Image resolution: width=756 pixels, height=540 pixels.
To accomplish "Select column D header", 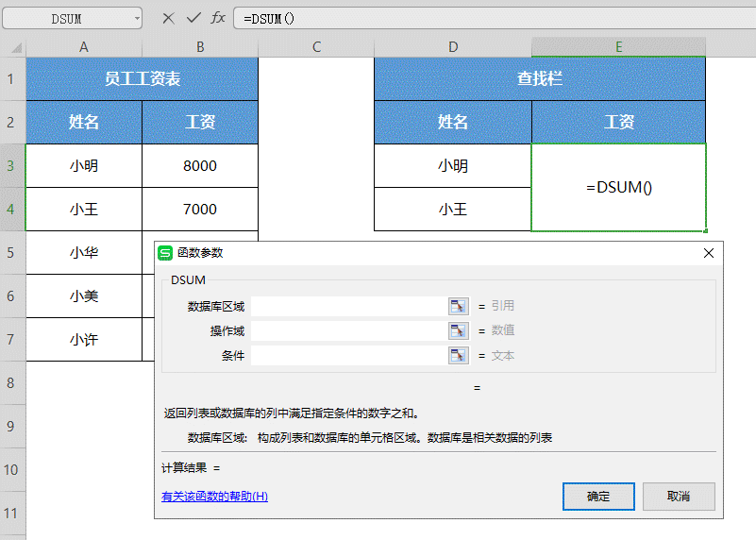I will pos(453,47).
